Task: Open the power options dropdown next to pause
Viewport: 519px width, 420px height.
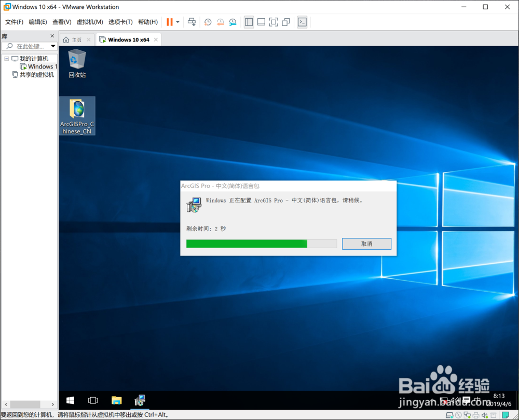Action: [177, 22]
